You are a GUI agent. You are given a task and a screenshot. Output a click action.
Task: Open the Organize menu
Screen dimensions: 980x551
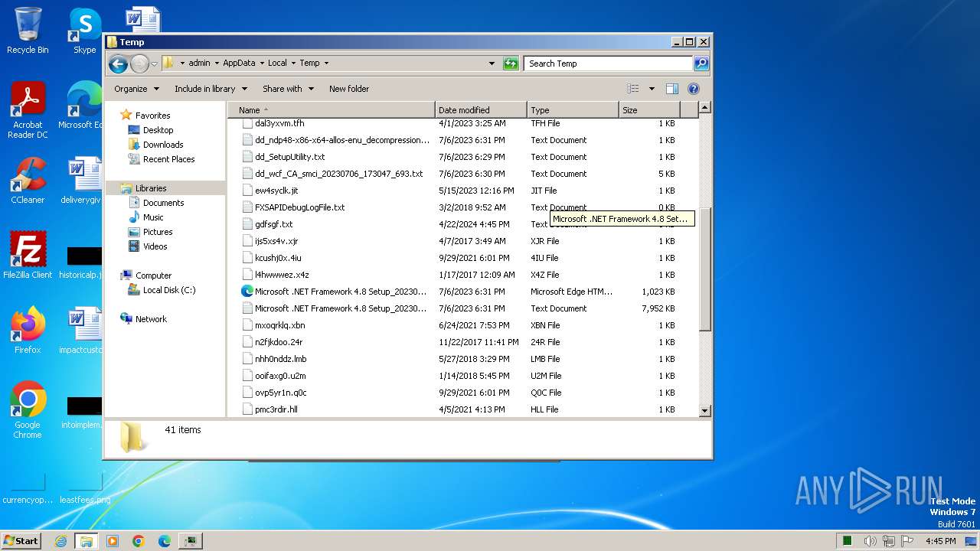tap(136, 89)
